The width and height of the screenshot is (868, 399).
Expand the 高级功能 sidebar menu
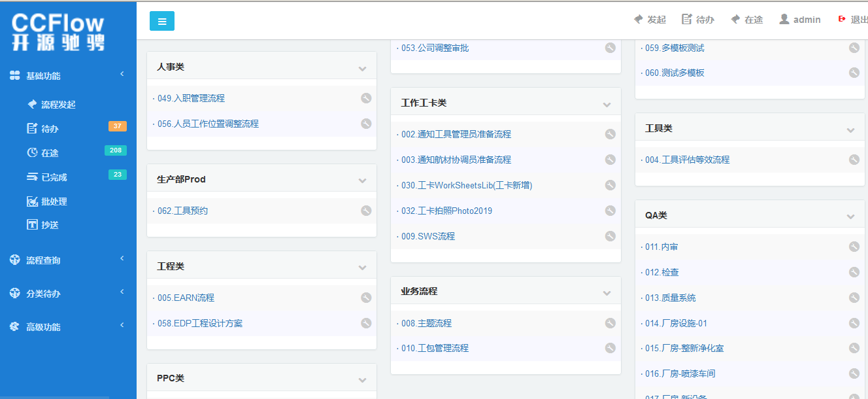[x=68, y=327]
